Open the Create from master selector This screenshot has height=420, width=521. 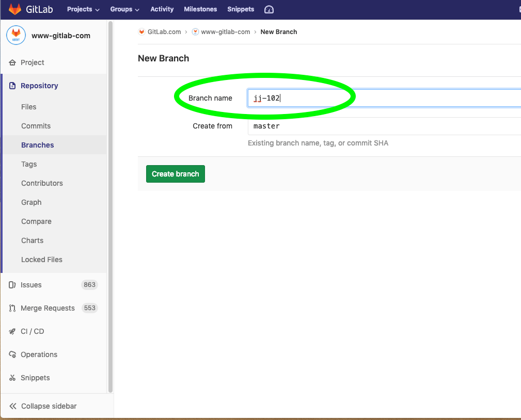coord(384,126)
